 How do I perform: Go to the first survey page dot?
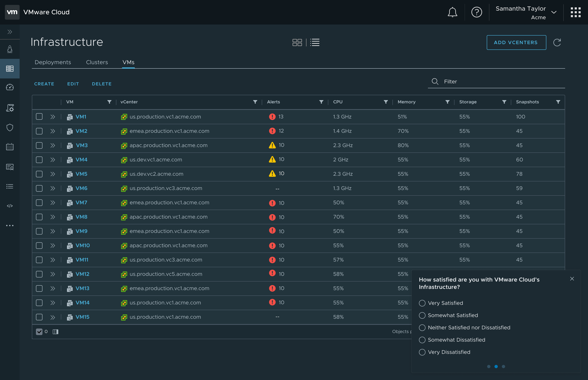(489, 367)
